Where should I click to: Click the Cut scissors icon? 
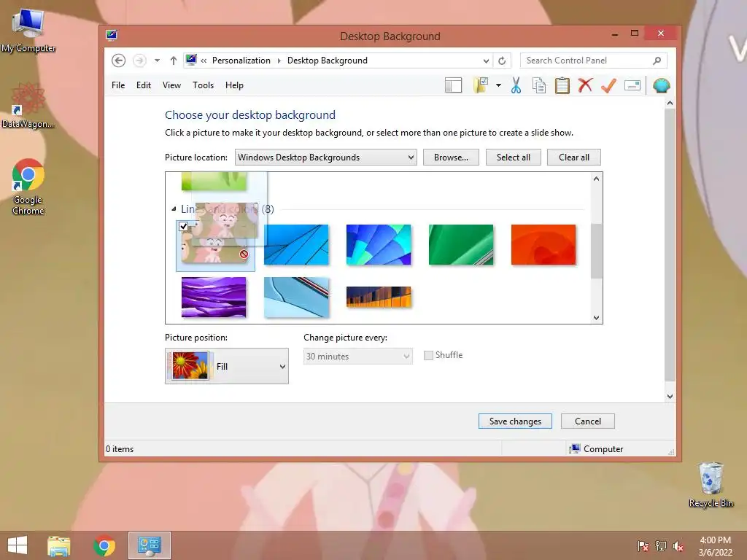(516, 85)
